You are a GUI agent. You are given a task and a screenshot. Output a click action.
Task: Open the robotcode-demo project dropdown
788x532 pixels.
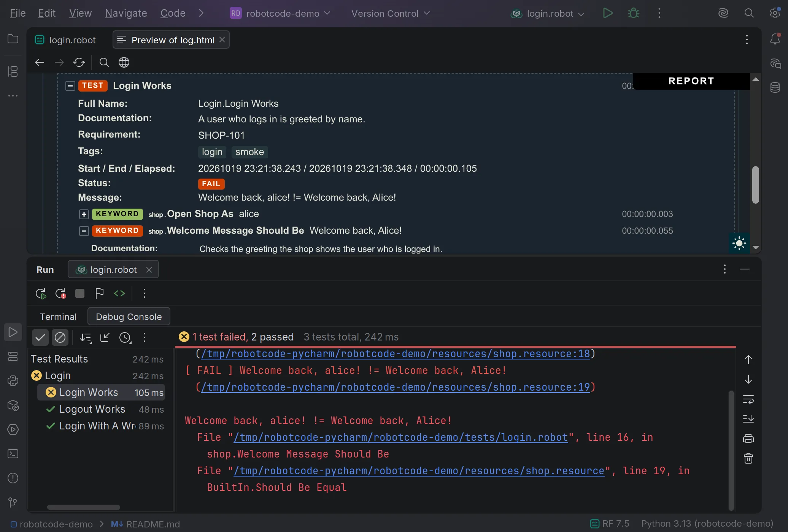[280, 13]
